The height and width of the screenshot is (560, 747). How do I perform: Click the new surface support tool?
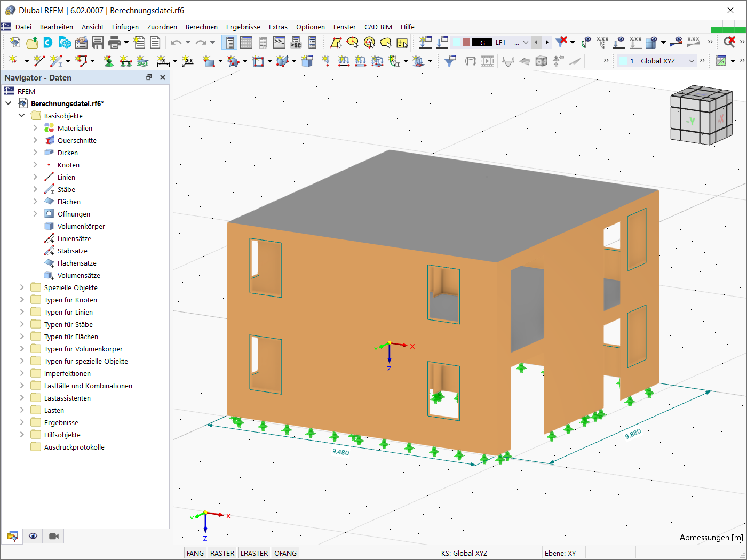click(142, 61)
